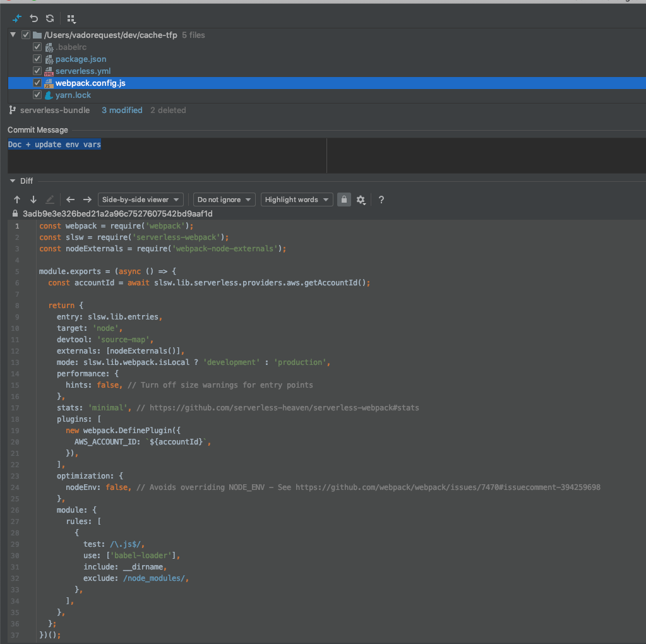Click the cache-tfp folder icon
Viewport: 646px width, 644px height.
coord(37,35)
